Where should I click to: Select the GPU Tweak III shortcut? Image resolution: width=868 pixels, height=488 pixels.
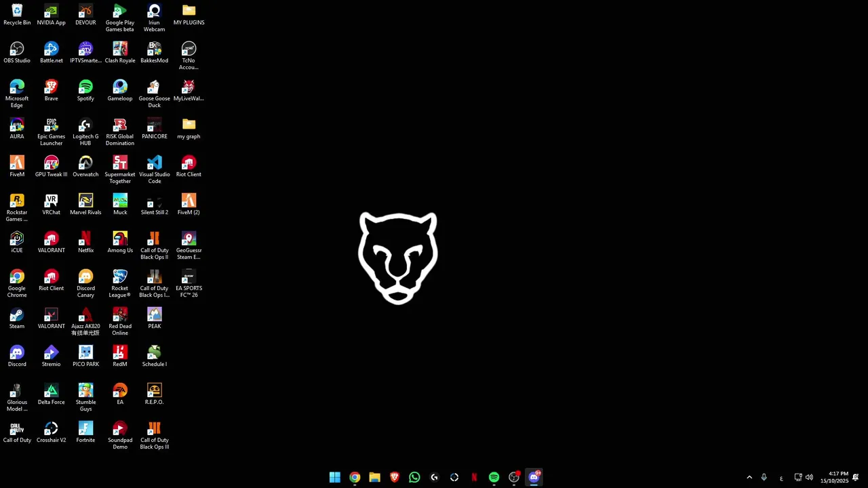(x=52, y=167)
